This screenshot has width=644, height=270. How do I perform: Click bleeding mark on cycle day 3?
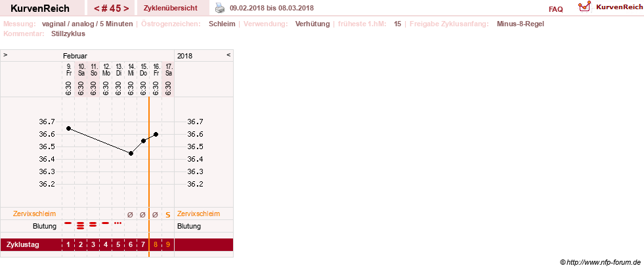point(93,224)
